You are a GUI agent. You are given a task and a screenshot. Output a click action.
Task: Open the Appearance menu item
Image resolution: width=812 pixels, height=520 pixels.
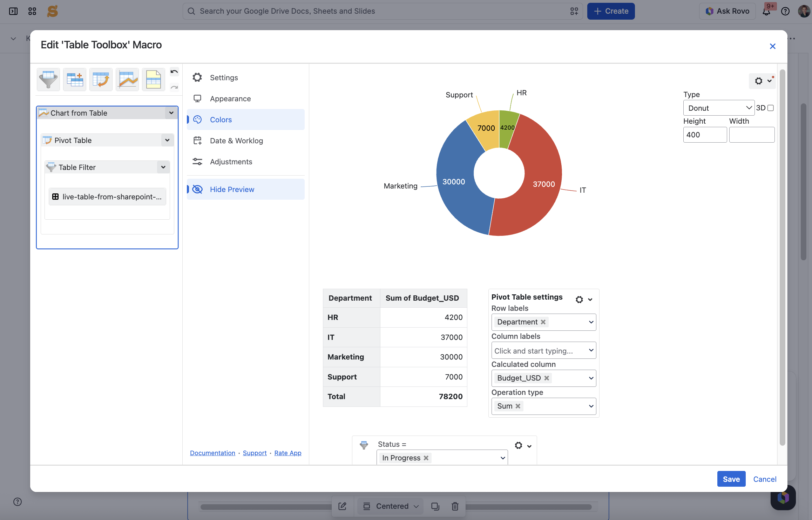pos(246,98)
